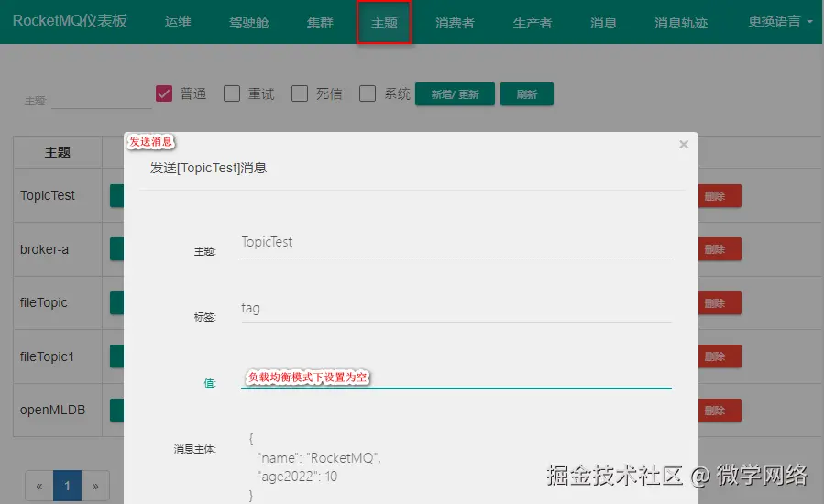Image resolution: width=824 pixels, height=504 pixels.
Task: Click the 消息主体 message body textarea
Action: 456,466
